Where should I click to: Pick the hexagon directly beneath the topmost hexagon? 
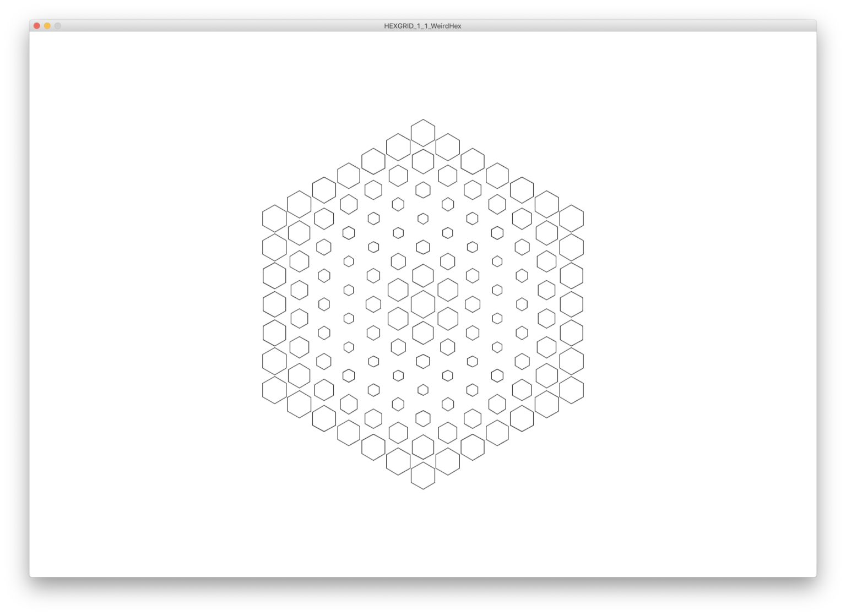(423, 161)
